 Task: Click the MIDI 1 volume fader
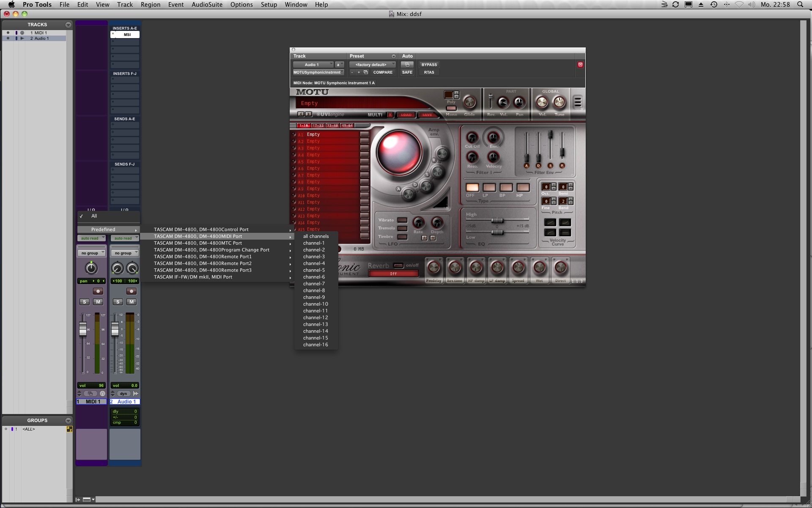click(83, 329)
